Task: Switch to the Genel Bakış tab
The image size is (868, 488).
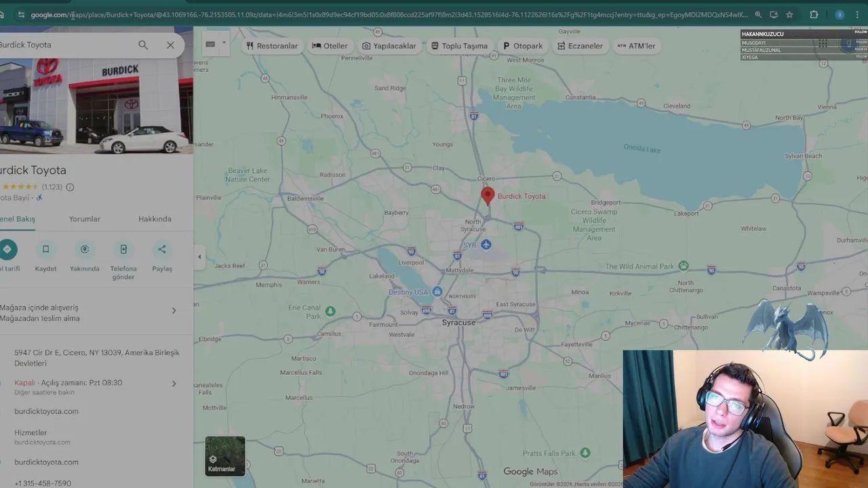Action: point(18,219)
